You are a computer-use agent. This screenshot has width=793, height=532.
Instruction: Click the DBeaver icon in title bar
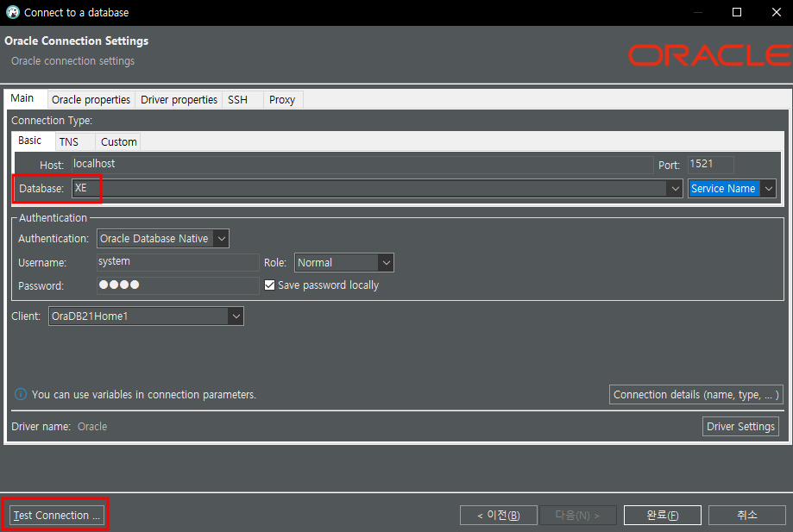pyautogui.click(x=13, y=12)
